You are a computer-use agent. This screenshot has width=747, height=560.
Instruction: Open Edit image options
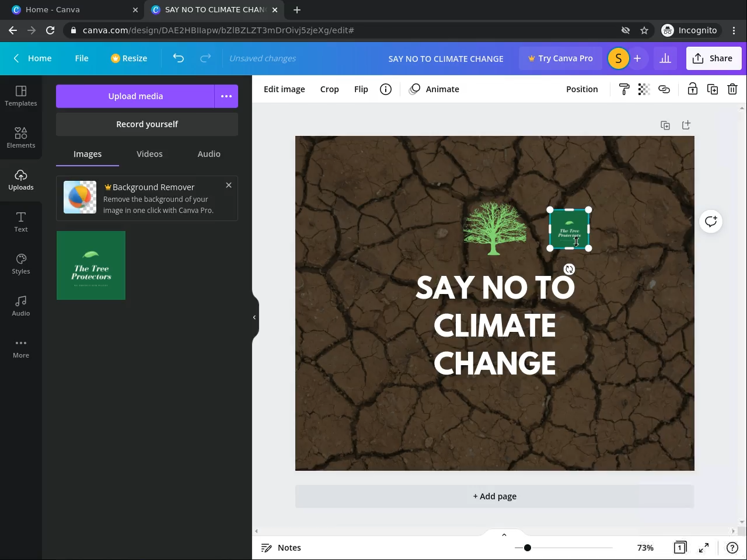284,89
